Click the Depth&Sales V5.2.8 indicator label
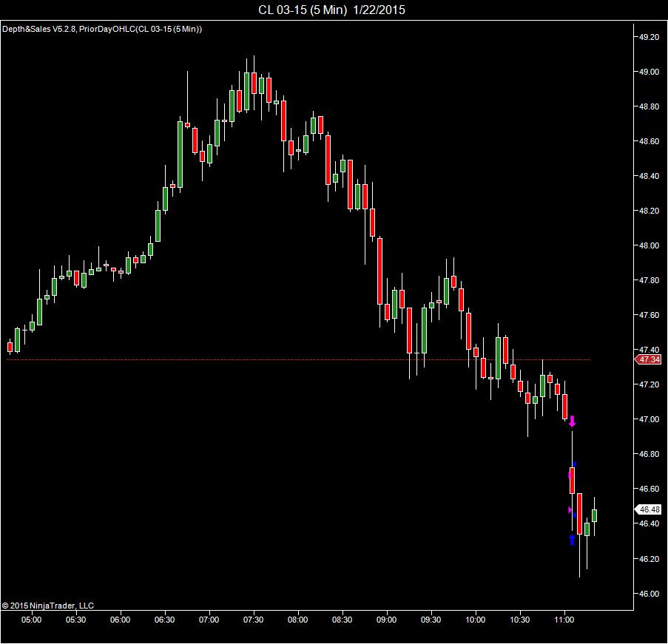668x644 pixels. 38,29
